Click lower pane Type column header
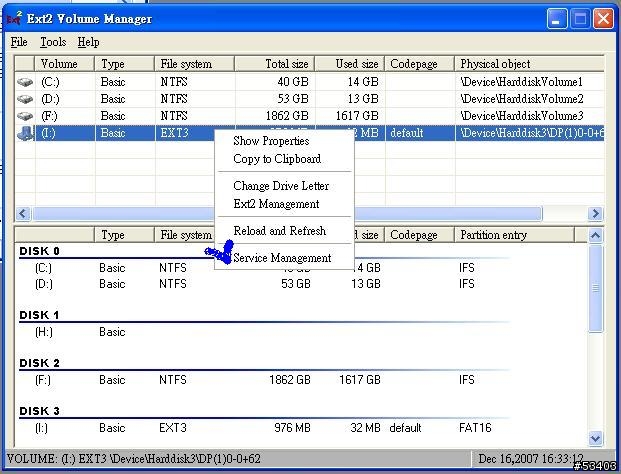This screenshot has width=621, height=474. 124,235
